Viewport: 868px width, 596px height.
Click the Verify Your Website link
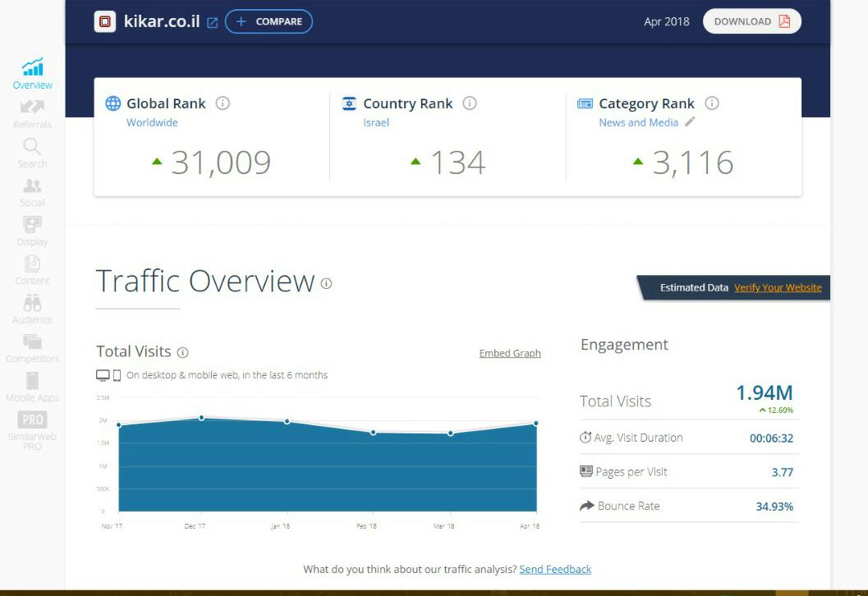pos(778,287)
